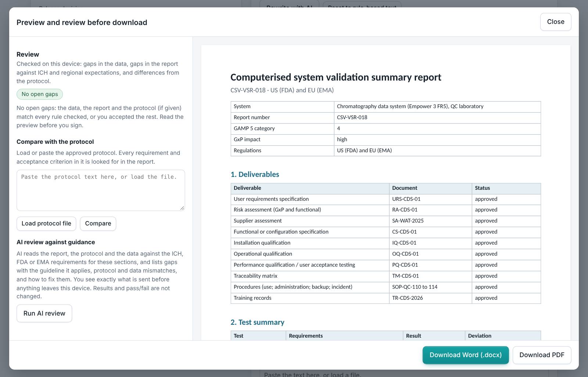The image size is (588, 377).
Task: Click the 'Regulations' row label
Action: 247,150
